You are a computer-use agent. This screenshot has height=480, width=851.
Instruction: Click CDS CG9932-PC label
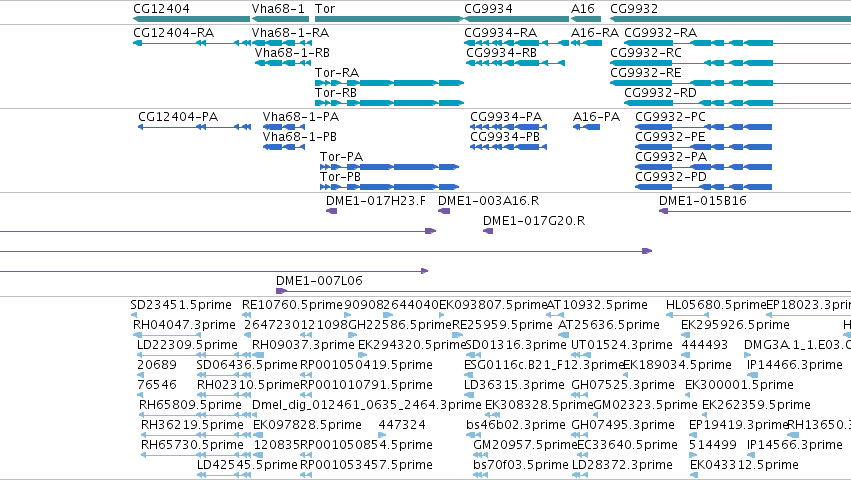[671, 117]
